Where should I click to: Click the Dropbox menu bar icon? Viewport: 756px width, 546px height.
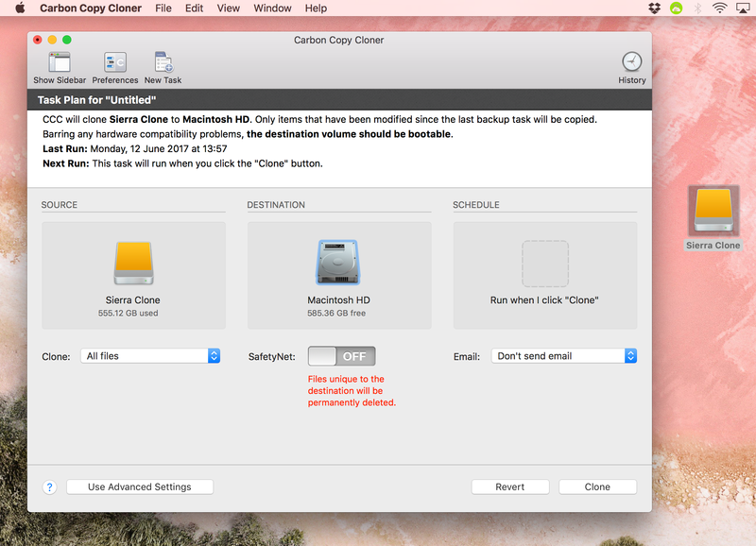[x=654, y=8]
